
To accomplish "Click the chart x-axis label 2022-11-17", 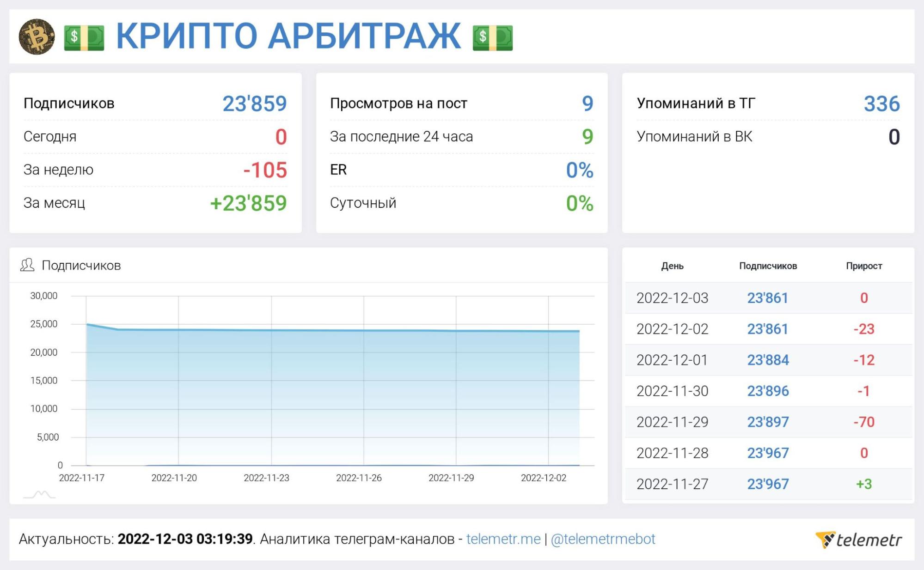I will click(82, 478).
